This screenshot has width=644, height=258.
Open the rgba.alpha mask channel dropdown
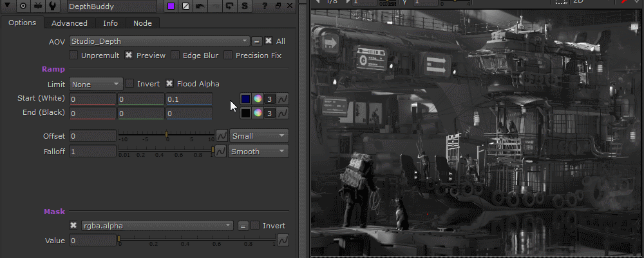coord(157,226)
